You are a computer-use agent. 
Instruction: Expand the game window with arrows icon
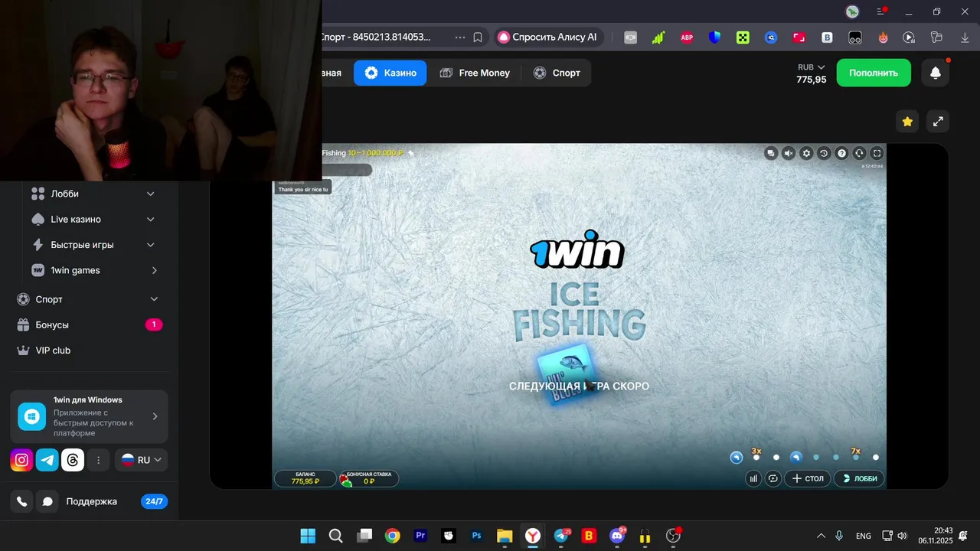937,121
